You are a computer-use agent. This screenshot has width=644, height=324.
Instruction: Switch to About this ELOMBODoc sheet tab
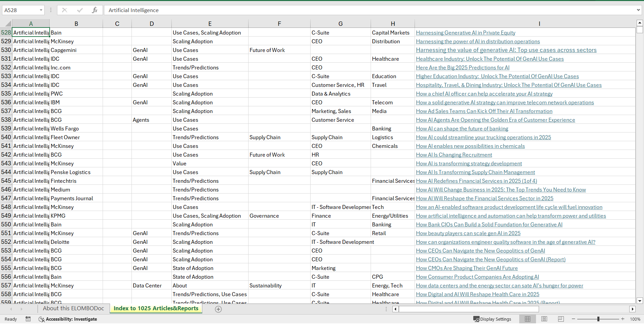[73, 309]
